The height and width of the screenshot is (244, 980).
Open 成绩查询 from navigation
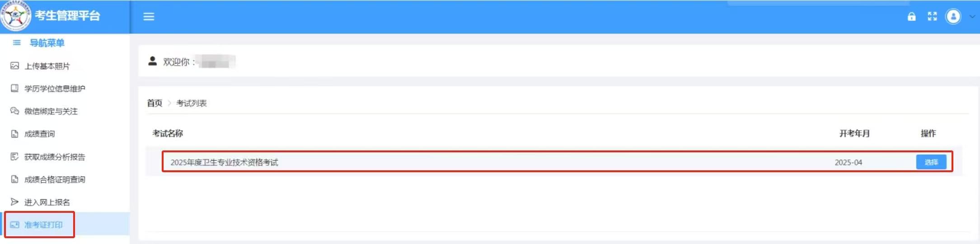coord(39,134)
